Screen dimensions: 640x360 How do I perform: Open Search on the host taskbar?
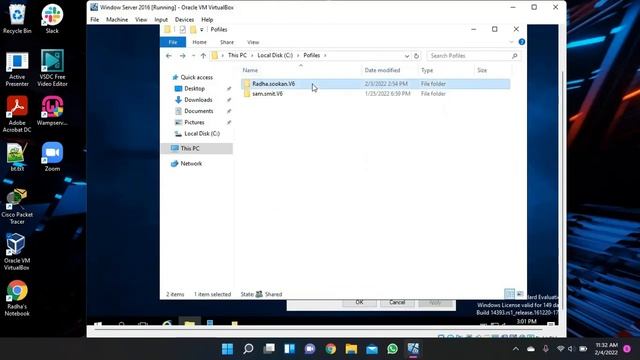point(248,349)
